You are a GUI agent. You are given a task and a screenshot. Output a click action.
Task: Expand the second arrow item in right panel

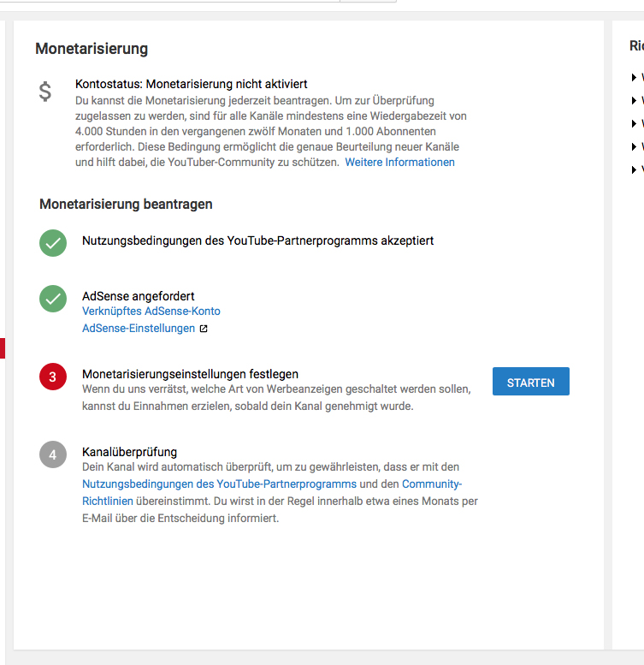tap(635, 101)
